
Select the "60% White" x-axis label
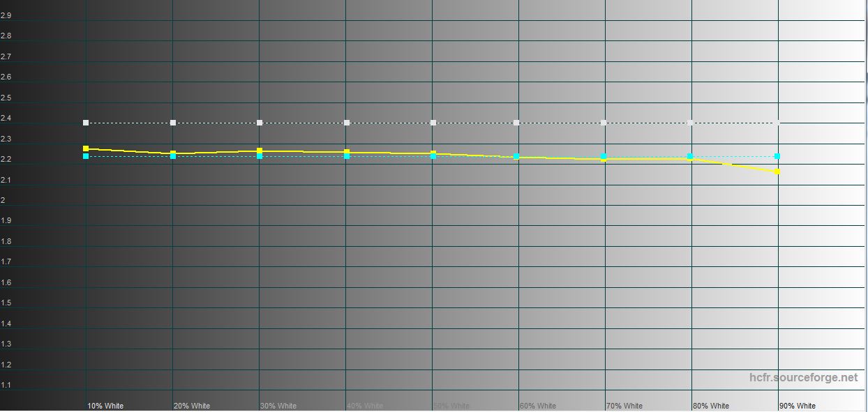538,406
